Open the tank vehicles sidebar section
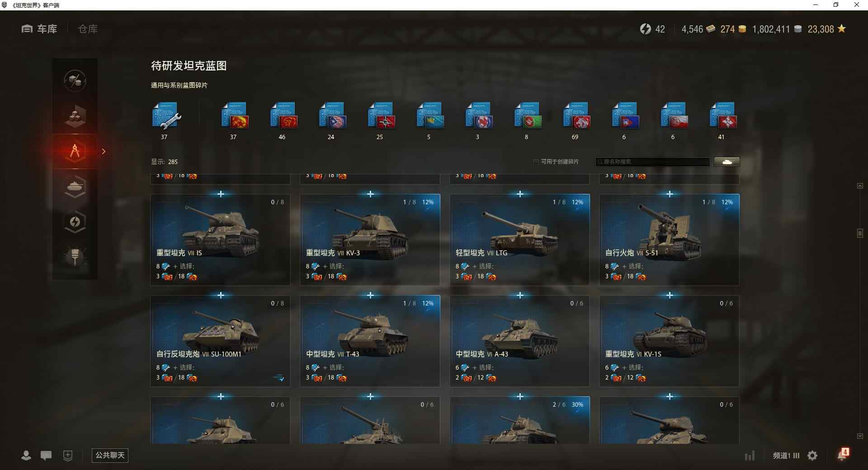This screenshot has width=868, height=470. point(75,186)
